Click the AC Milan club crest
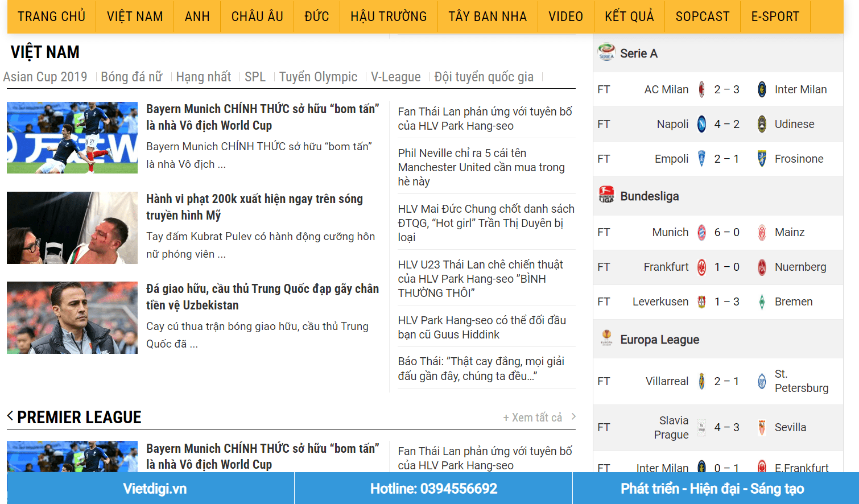The height and width of the screenshot is (504, 859). (x=702, y=89)
